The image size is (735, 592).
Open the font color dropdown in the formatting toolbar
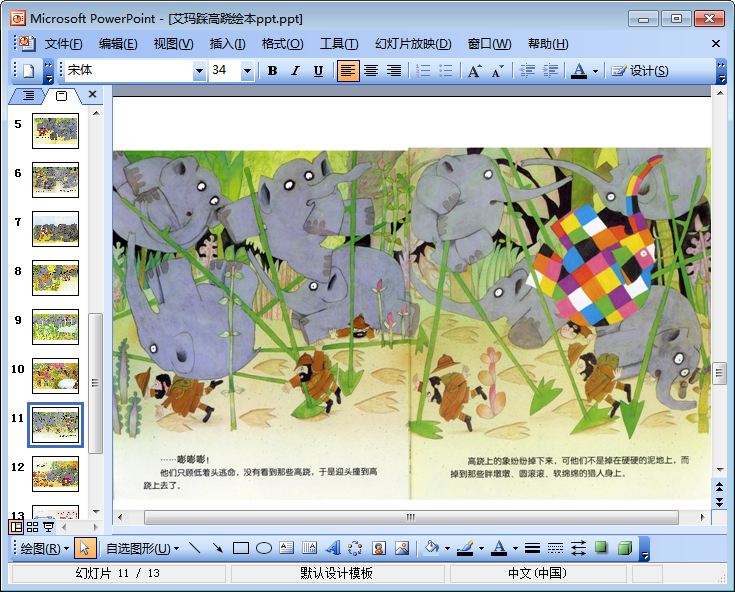tap(595, 71)
